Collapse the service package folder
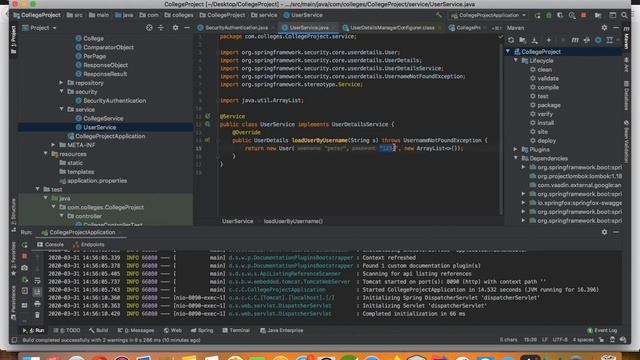 click(61, 109)
